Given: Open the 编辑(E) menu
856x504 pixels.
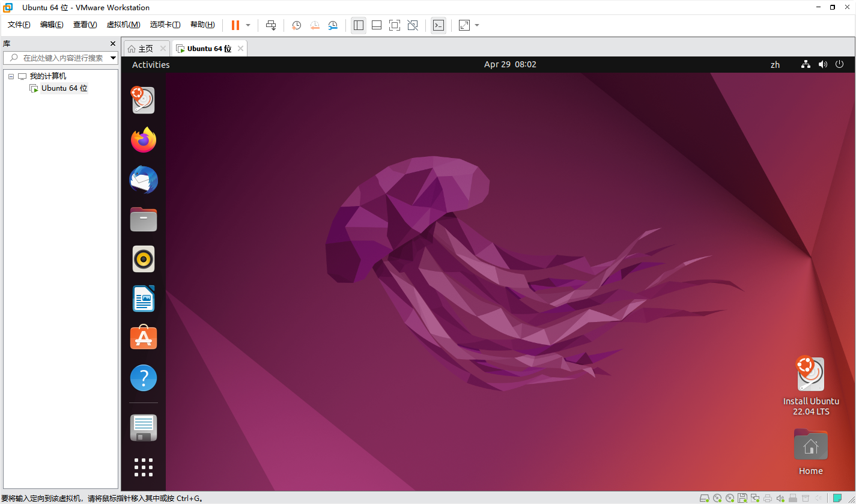Looking at the screenshot, I should 52,25.
